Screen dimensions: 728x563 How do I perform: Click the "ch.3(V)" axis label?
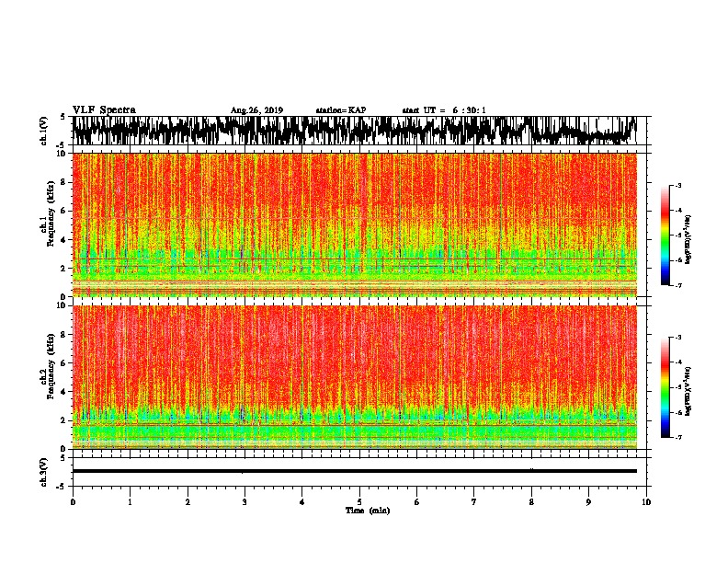(x=44, y=472)
